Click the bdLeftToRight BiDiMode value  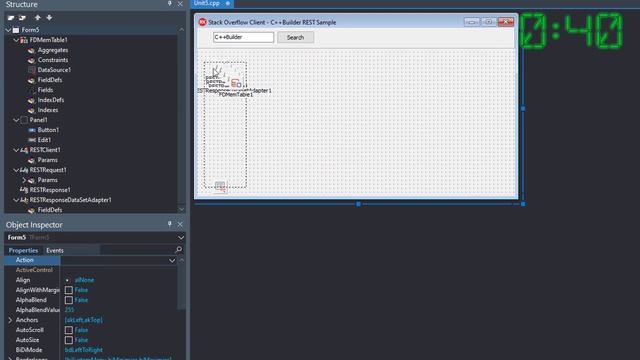(x=84, y=350)
